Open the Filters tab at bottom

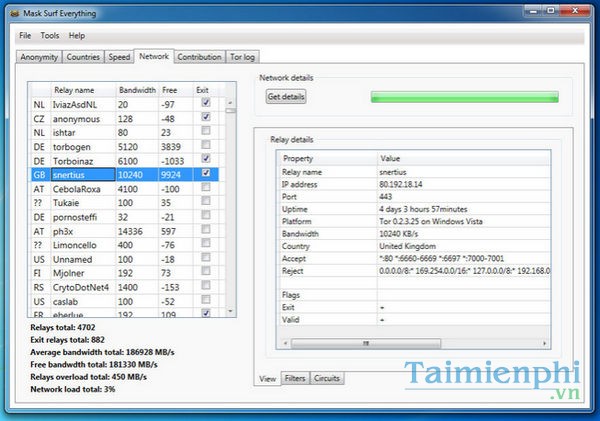tap(295, 379)
